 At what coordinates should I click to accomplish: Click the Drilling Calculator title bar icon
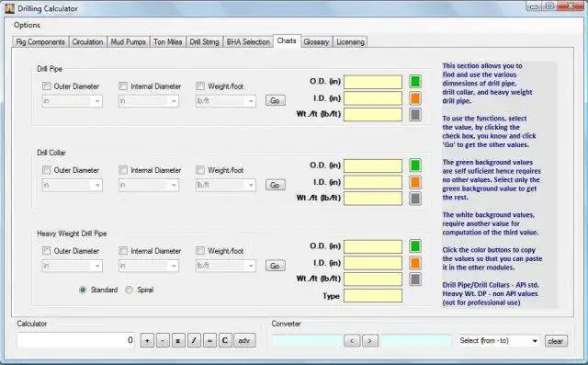point(9,8)
